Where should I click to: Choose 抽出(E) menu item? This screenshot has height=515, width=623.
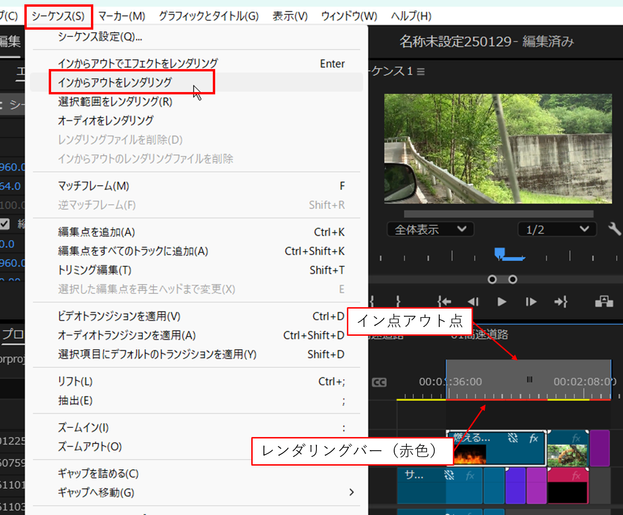[x=196, y=401]
